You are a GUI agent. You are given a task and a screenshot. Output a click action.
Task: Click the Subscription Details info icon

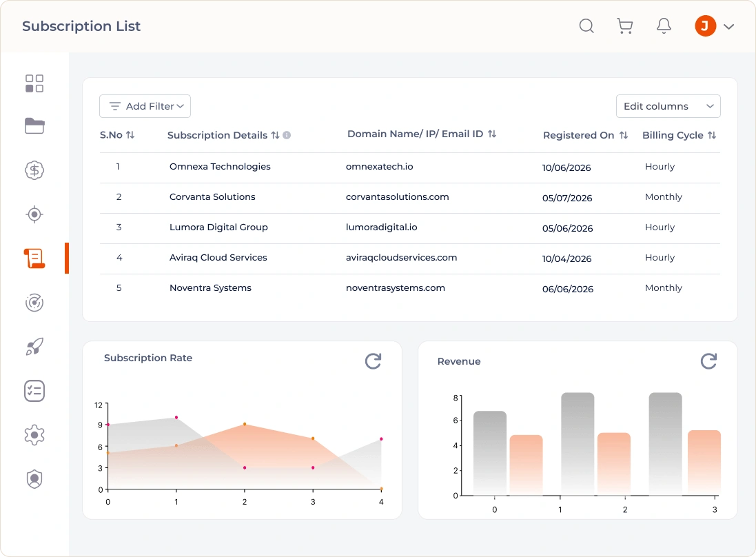tap(287, 136)
